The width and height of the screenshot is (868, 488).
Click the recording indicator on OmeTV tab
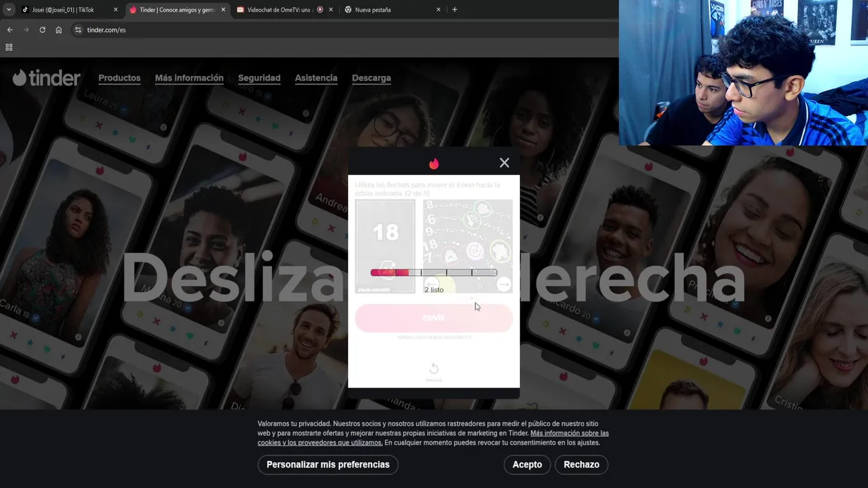(320, 9)
